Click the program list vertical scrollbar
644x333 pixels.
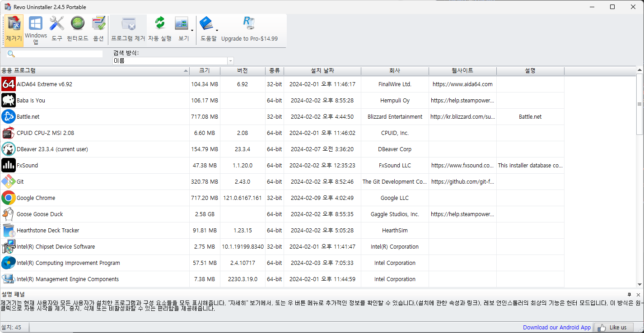click(x=639, y=104)
